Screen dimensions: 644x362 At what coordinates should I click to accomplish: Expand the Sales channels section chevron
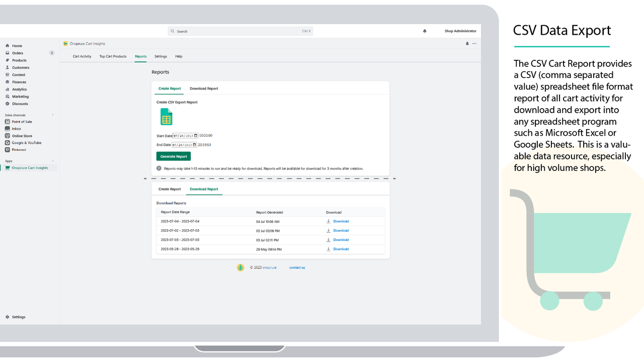[x=53, y=115]
